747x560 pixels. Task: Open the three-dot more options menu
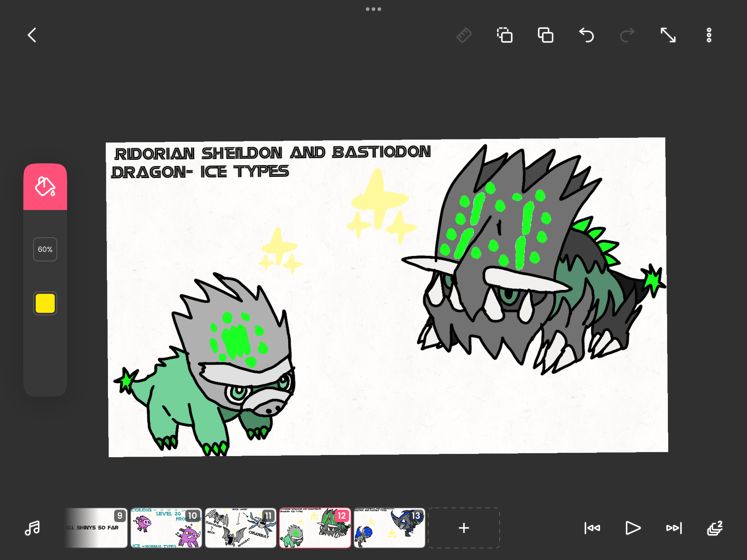pyautogui.click(x=709, y=35)
